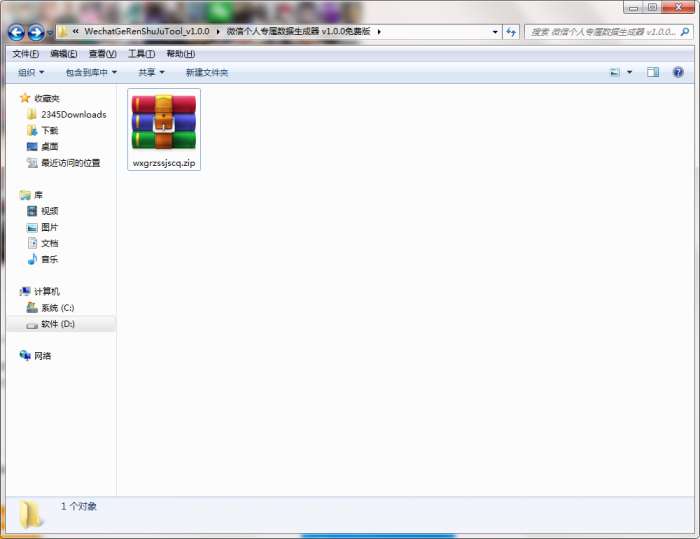Open the 帮助(H) menu
This screenshot has height=539, width=700.
pos(180,54)
